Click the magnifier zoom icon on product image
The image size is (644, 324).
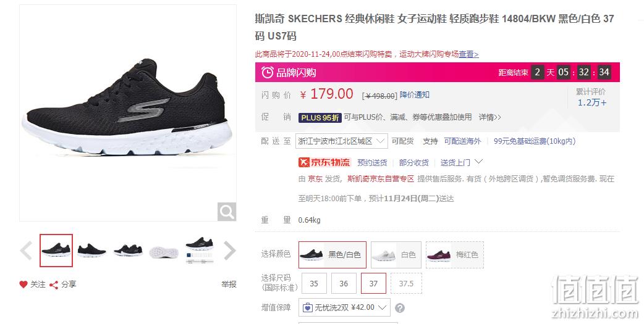tap(227, 212)
